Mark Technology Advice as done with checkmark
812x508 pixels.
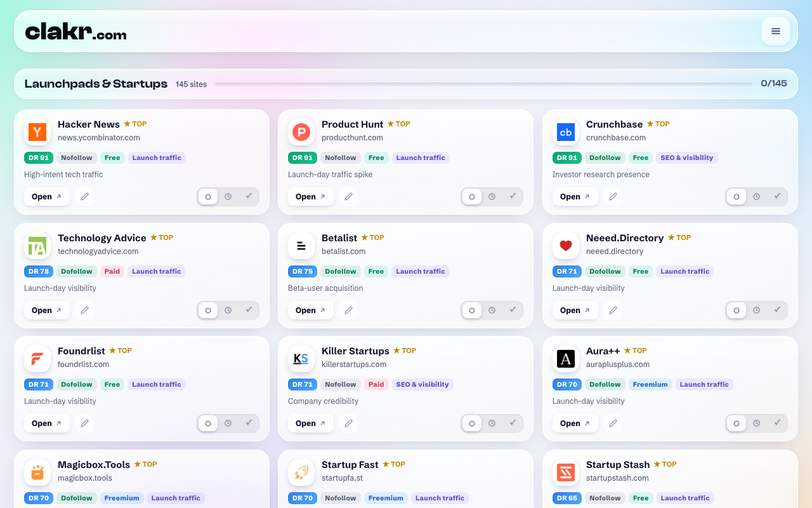[x=249, y=311]
